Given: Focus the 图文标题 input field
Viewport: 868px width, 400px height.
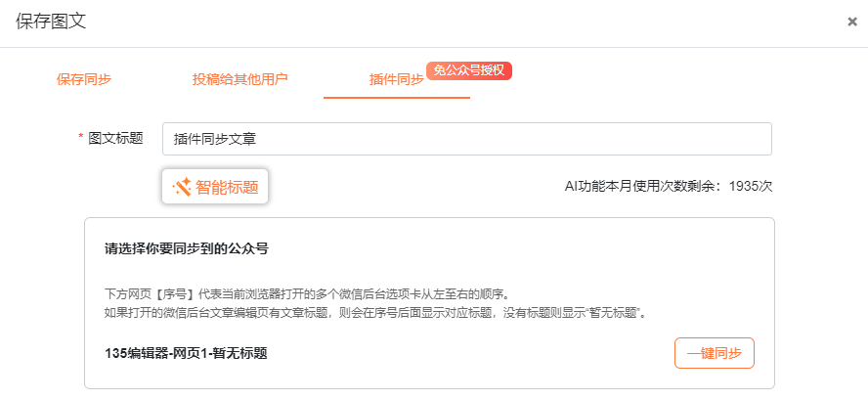Looking at the screenshot, I should (x=467, y=139).
